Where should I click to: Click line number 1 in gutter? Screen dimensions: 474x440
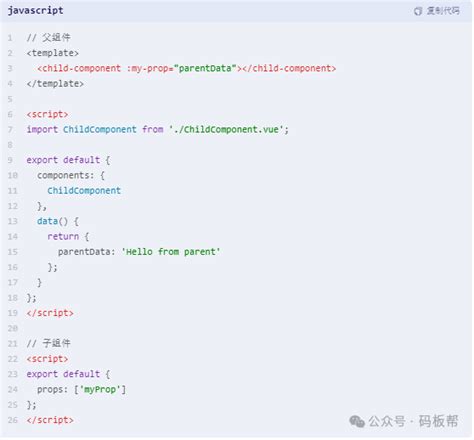[10, 38]
